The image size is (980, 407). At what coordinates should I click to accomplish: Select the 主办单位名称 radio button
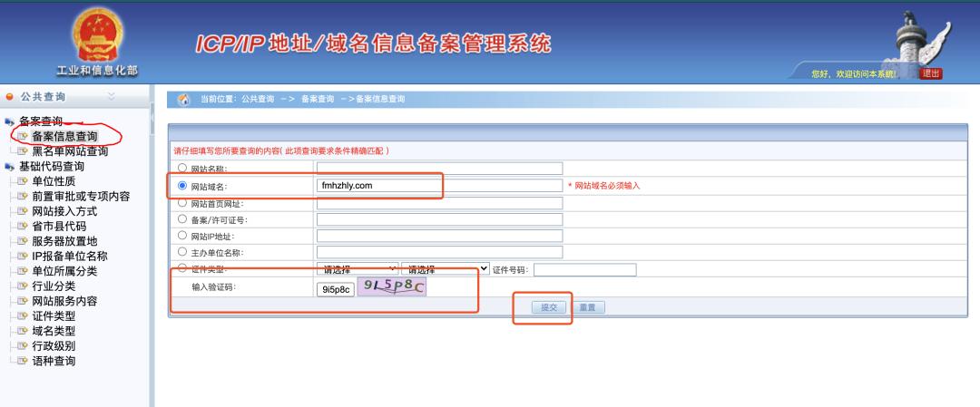tap(182, 252)
